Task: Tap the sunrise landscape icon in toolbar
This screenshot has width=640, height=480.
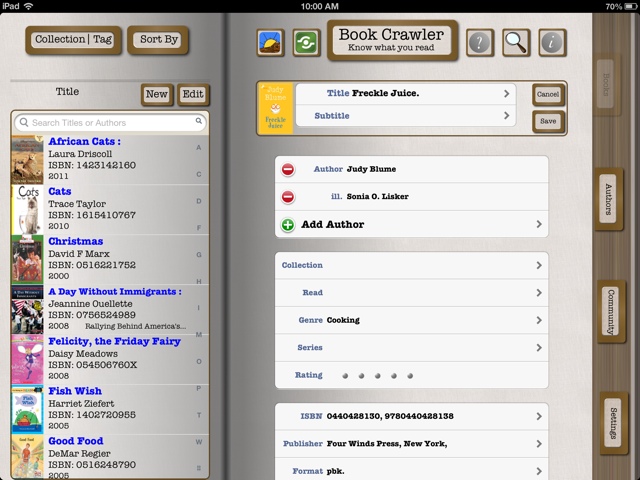Action: [x=271, y=42]
